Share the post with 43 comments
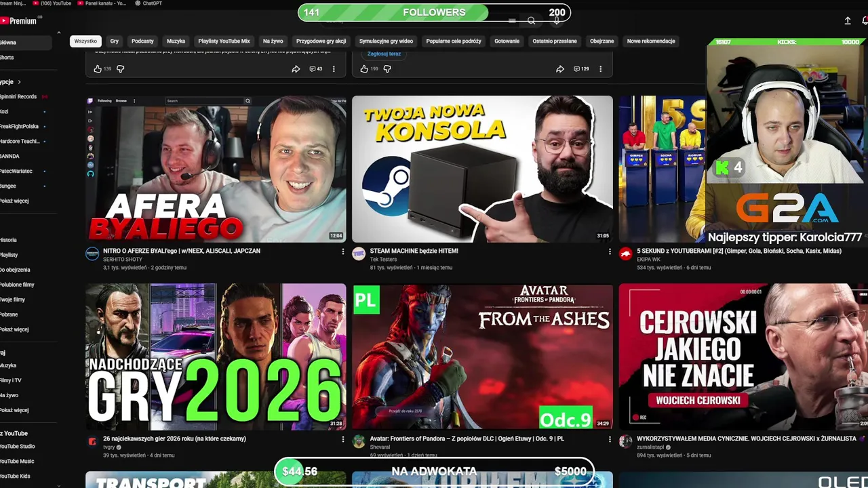Screen dimensions: 868x488 pyautogui.click(x=296, y=69)
